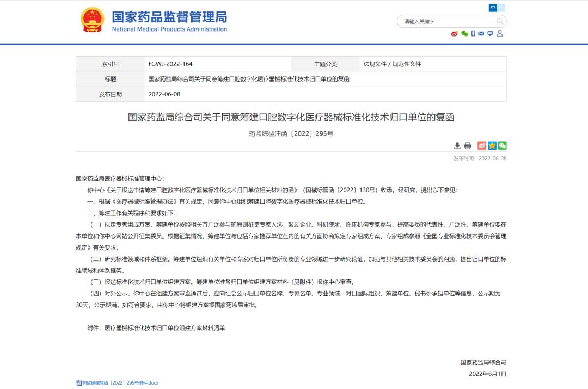Open the search magnifier in the search box
The image size is (588, 389).
[499, 21]
